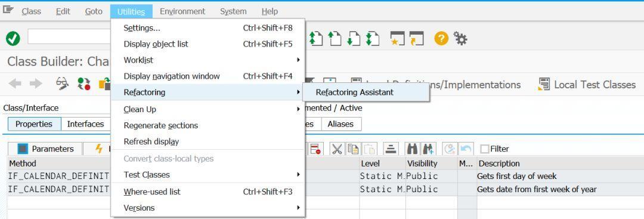Screen dimensions: 644x219
Task: Click the Local Test Classes button
Action: tap(587, 85)
